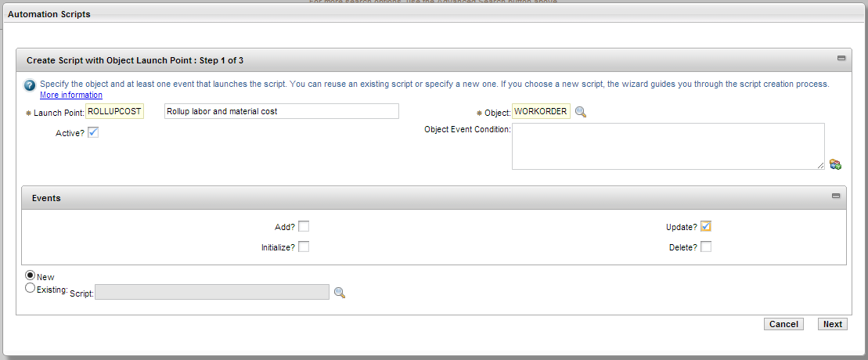Click the launch point description field
Screen dimensions: 868x360
pyautogui.click(x=282, y=111)
